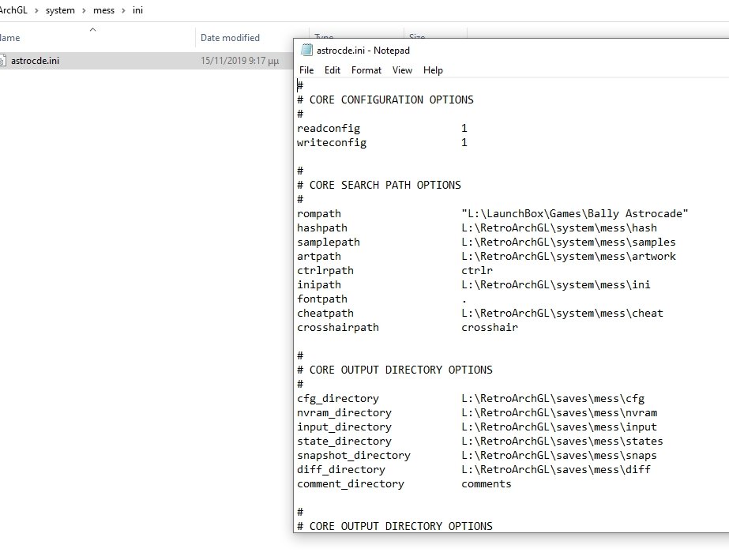
Task: Click the astrocde.ini file icon in Explorer
Action: pyautogui.click(x=3, y=61)
